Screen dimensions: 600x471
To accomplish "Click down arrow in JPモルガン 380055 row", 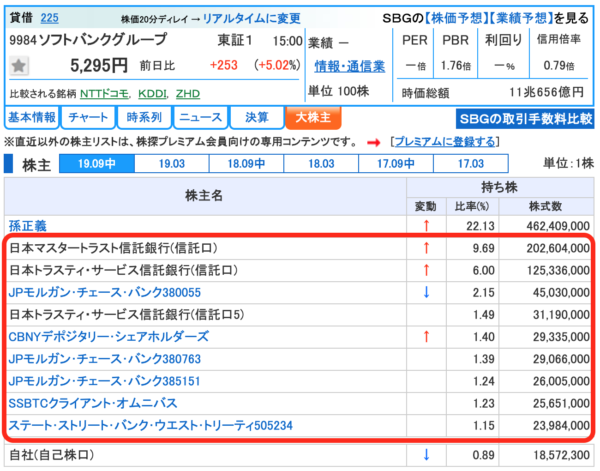I will pyautogui.click(x=426, y=292).
